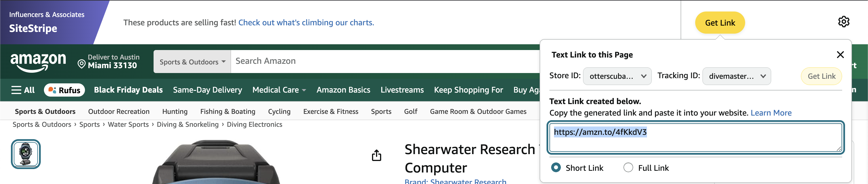The height and width of the screenshot is (184, 868).
Task: Click Water Sports breadcrumb
Action: click(128, 124)
